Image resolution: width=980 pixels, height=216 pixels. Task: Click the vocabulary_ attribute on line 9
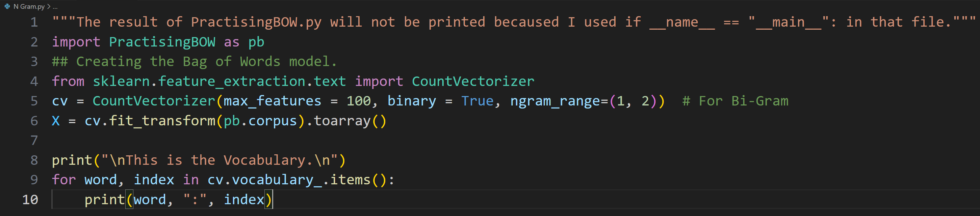click(277, 180)
